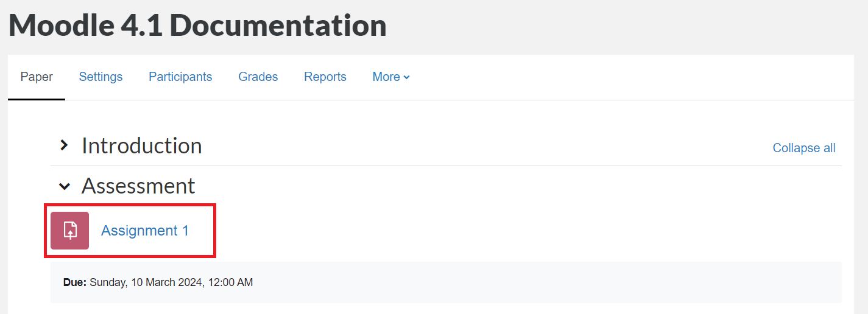Click the Introduction section heading text
Image resolution: width=868 pixels, height=314 pixels.
click(142, 146)
